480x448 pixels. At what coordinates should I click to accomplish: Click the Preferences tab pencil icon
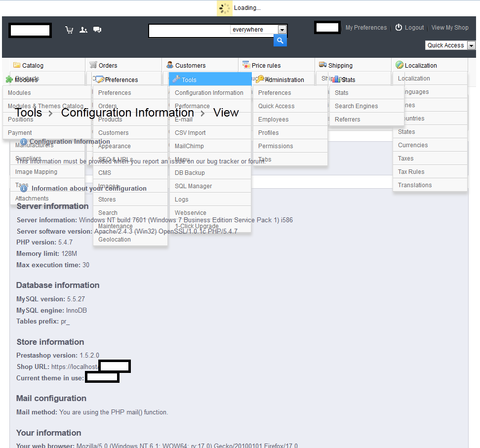pos(100,80)
